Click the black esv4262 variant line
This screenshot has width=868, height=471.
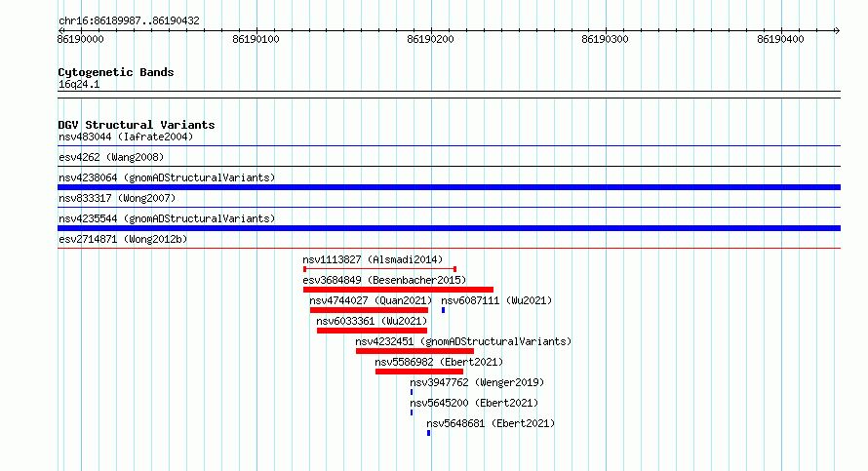[x=449, y=166]
